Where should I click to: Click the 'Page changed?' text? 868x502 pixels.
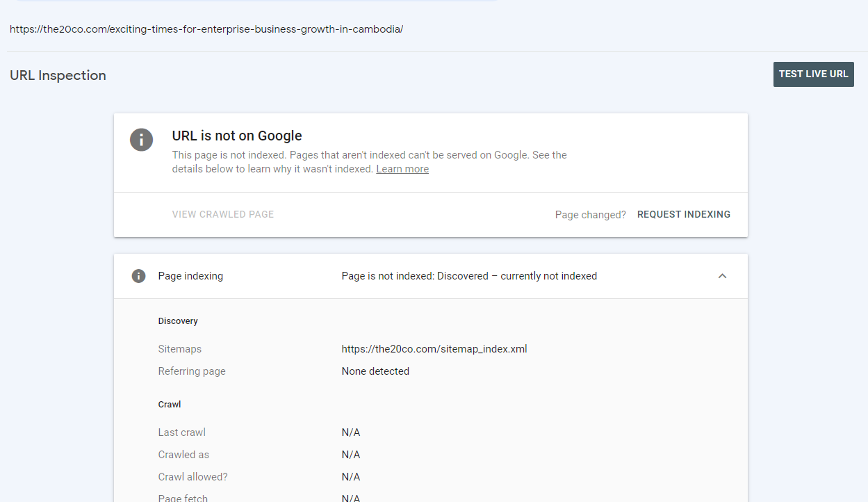(591, 215)
